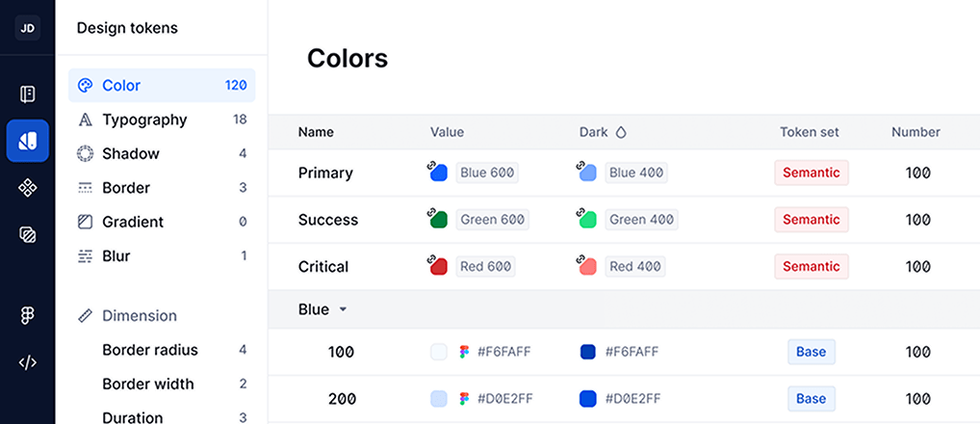
Task: Click the Figma logo next to #F6FAFF
Action: pos(464,352)
